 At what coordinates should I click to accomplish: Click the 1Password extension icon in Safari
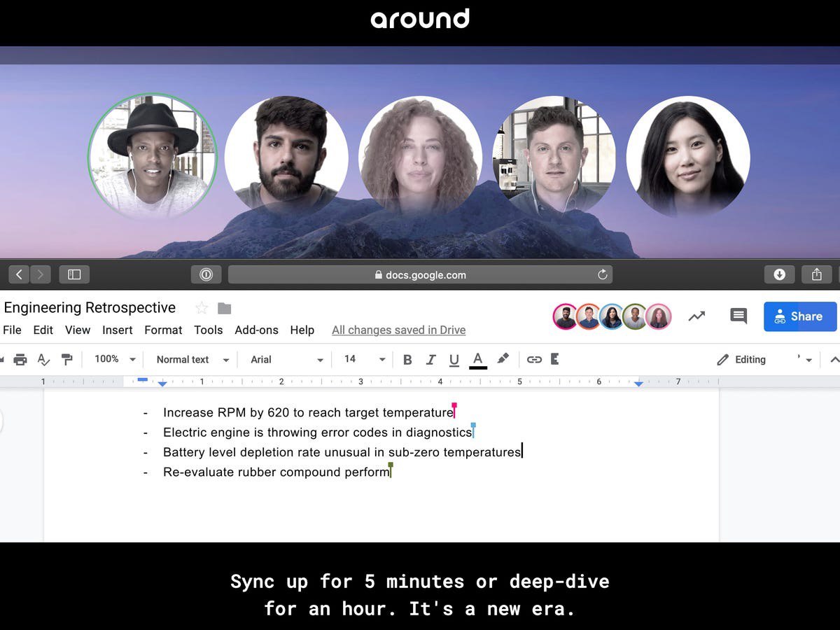click(x=206, y=274)
